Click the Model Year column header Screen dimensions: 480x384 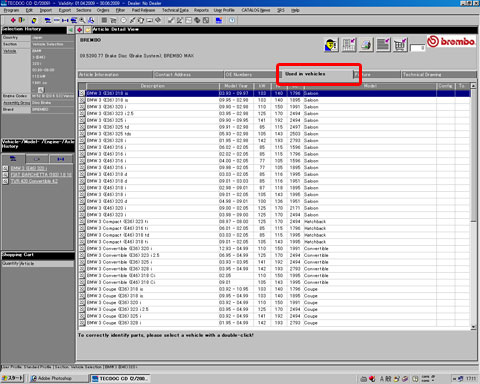[x=236, y=86]
